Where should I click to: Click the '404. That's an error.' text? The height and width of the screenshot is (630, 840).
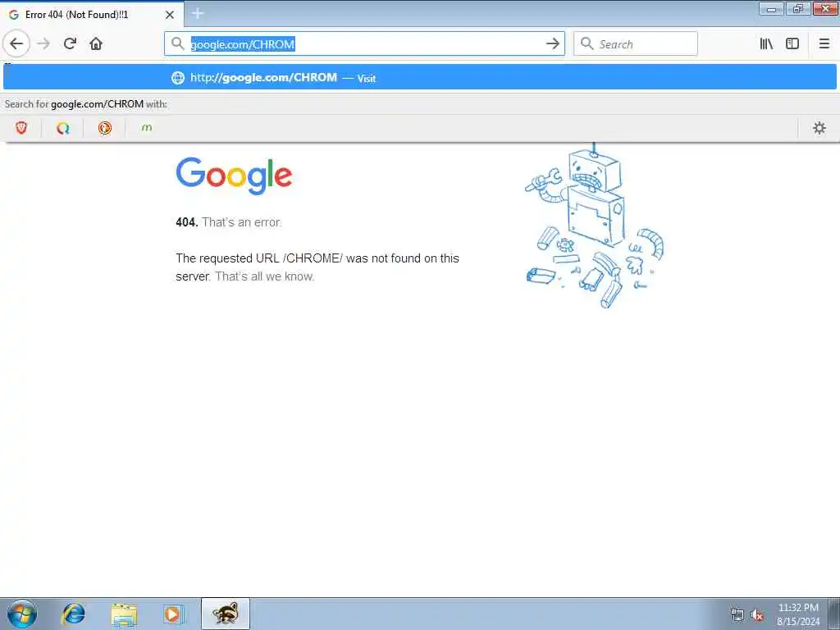(x=229, y=222)
